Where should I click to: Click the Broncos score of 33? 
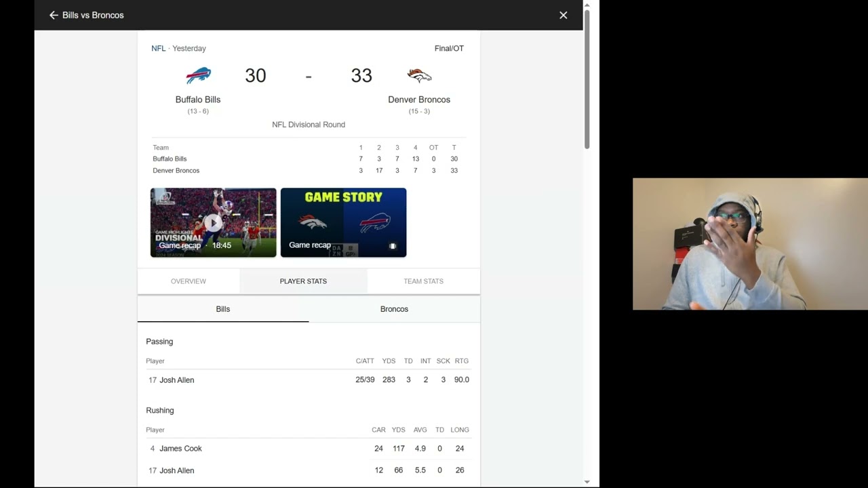tap(361, 75)
